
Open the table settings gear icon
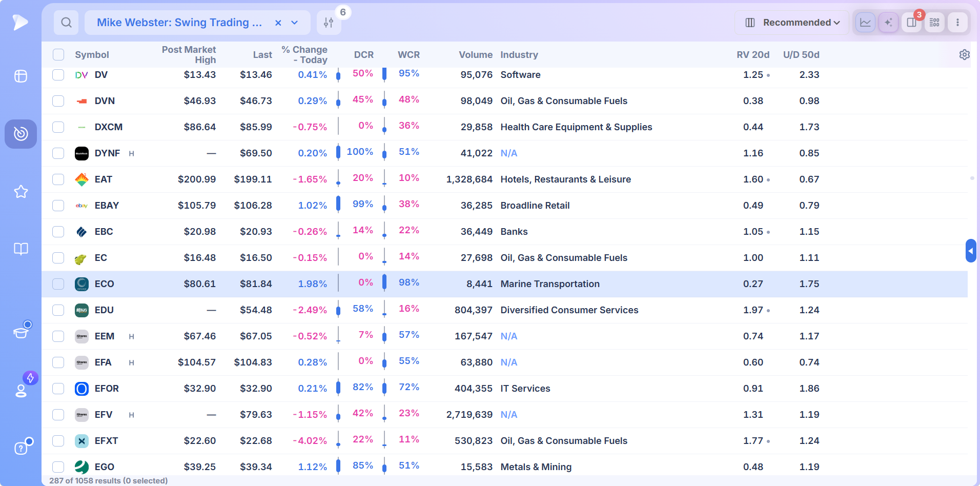(964, 54)
